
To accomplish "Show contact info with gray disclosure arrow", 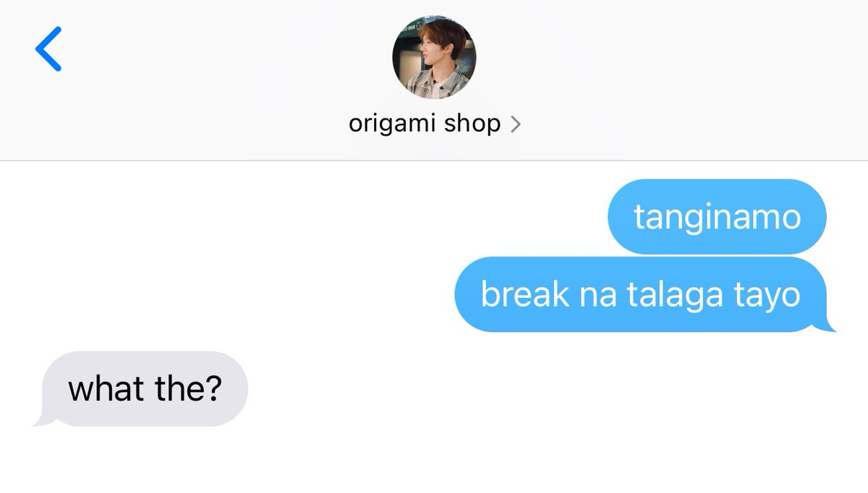I will pyautogui.click(x=515, y=124).
